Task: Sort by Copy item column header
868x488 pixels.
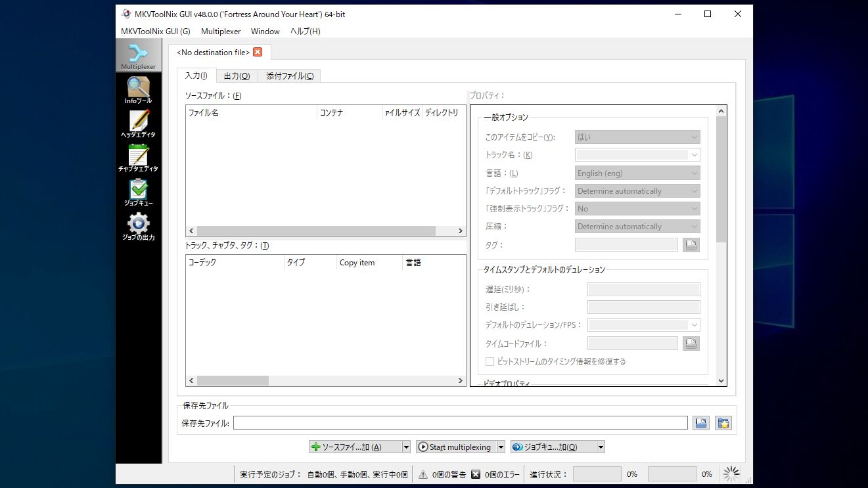Action: (x=369, y=263)
